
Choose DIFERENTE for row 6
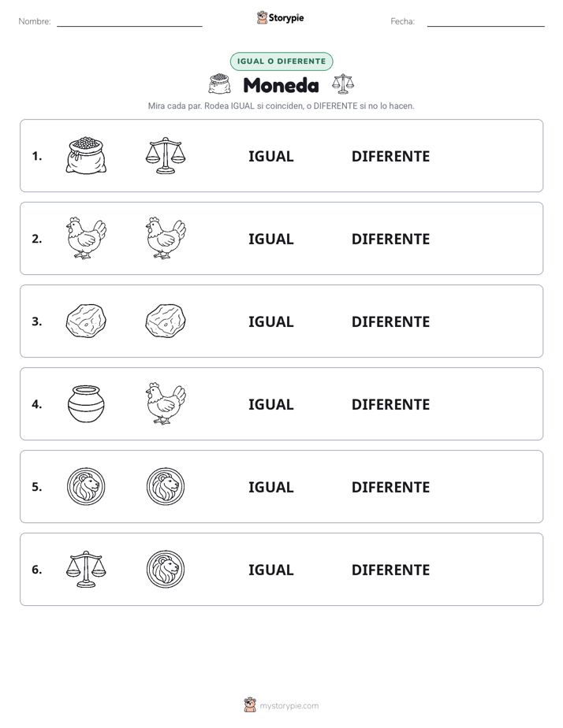point(390,570)
